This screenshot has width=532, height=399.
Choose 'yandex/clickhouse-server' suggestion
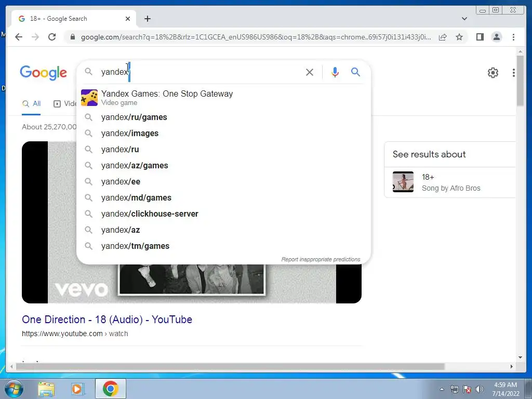[x=223, y=214]
